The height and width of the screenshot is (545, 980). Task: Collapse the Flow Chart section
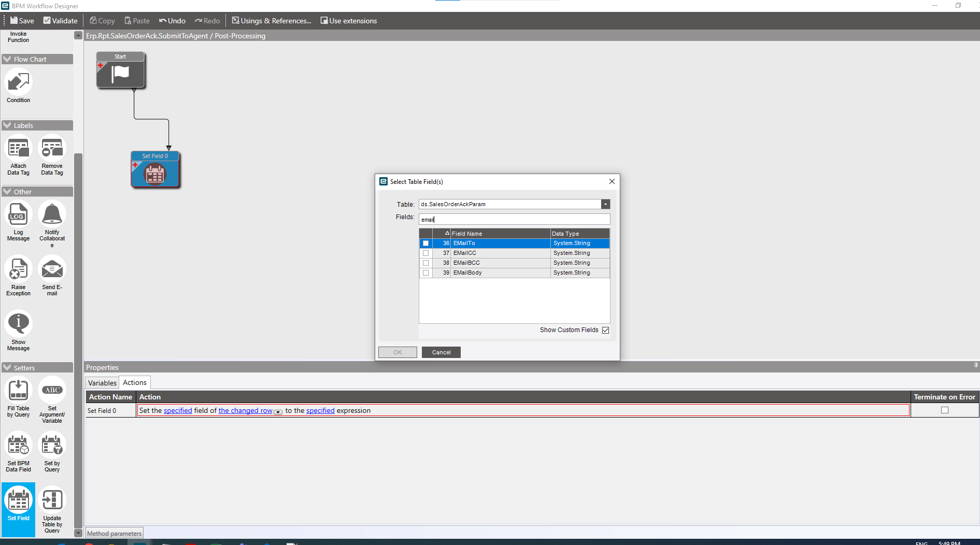7,59
